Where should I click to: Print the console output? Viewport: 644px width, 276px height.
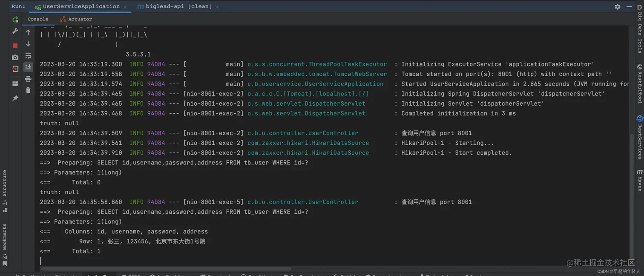tap(28, 79)
